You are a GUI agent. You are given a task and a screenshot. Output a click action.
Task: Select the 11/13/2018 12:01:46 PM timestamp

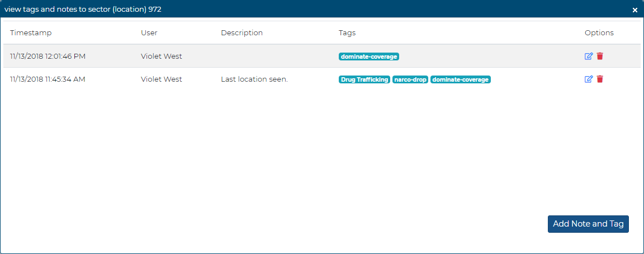(48, 57)
